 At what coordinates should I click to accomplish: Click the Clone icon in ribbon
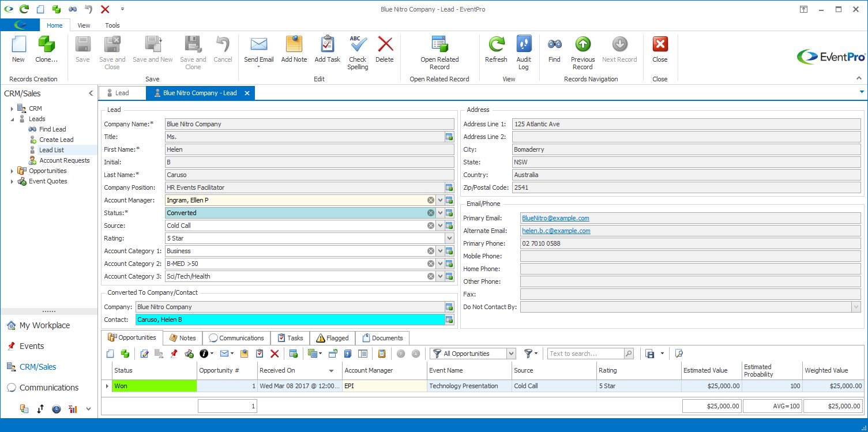[46, 44]
